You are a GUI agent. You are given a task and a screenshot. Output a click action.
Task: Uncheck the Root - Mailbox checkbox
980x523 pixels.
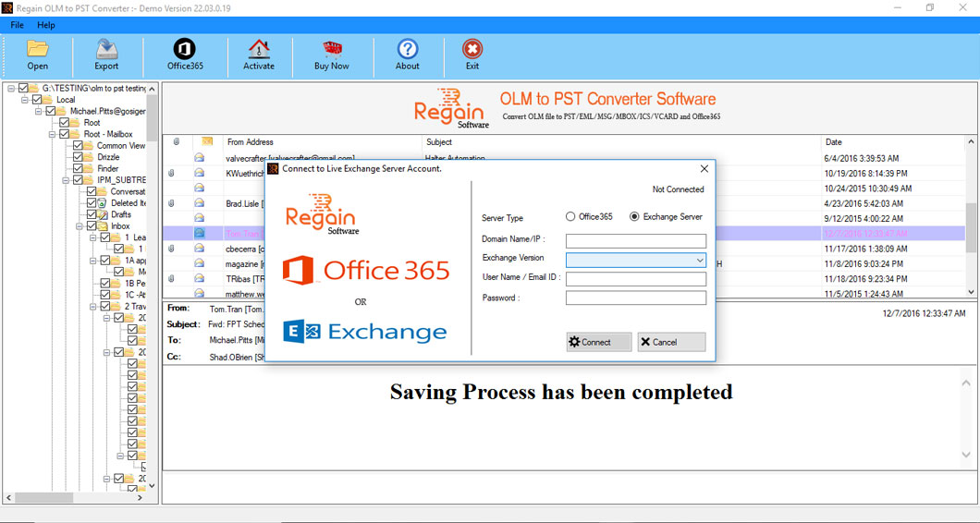click(65, 134)
